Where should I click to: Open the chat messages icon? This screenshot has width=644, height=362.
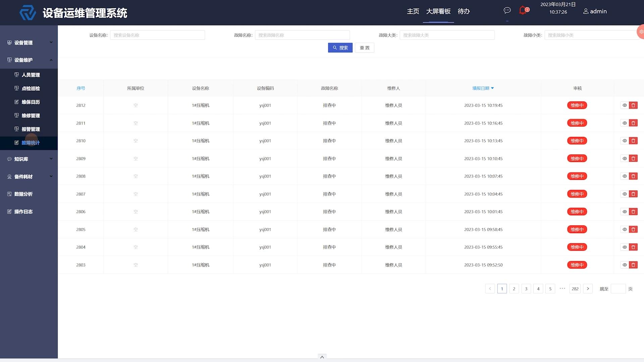coord(507,10)
